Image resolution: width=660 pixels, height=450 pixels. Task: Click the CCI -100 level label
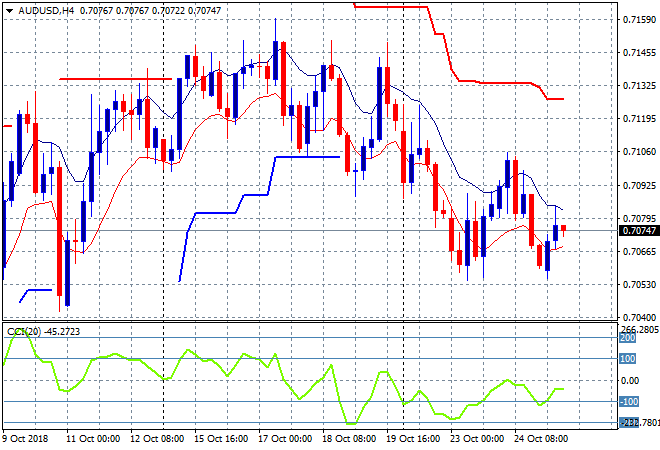629,402
